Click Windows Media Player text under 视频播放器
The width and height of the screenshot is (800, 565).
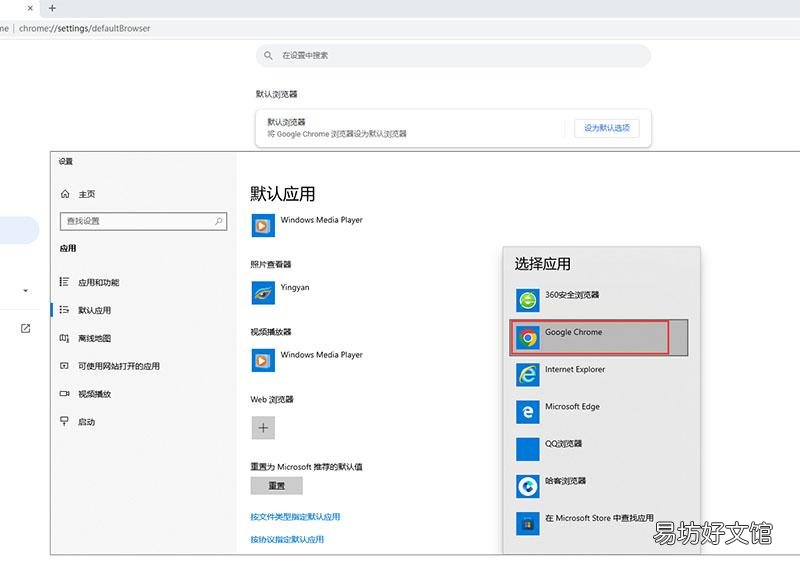click(321, 354)
